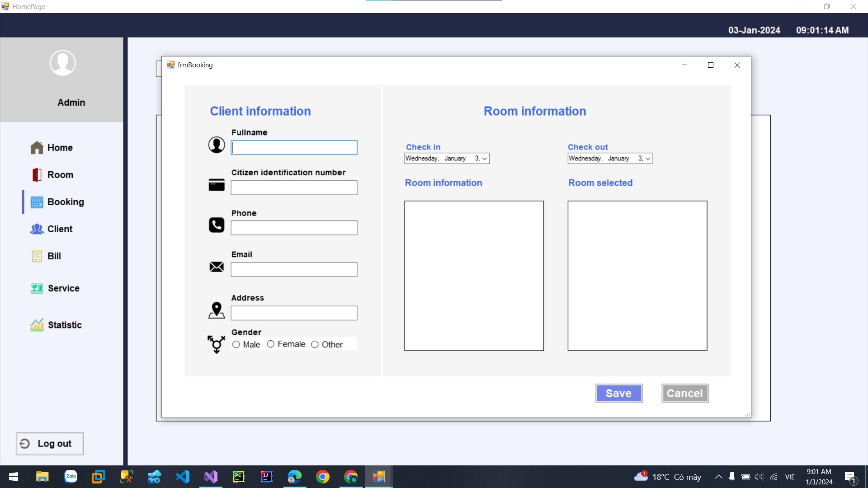This screenshot has height=488, width=868.
Task: Click the Save button
Action: click(618, 393)
